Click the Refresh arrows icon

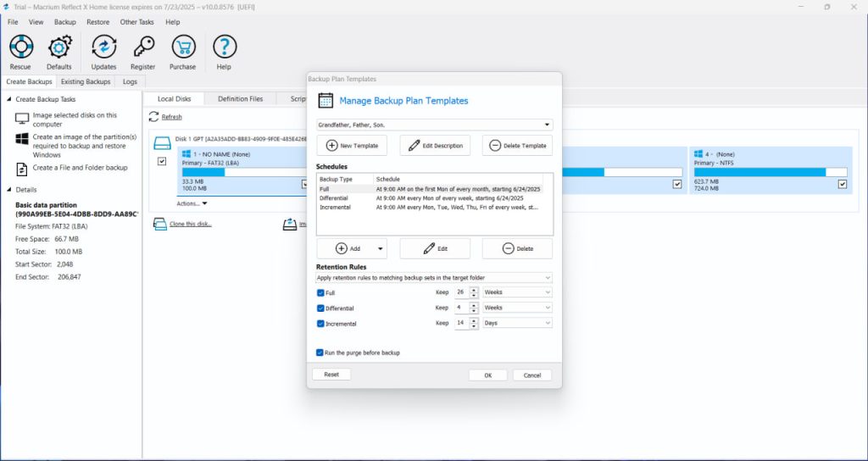click(x=154, y=117)
